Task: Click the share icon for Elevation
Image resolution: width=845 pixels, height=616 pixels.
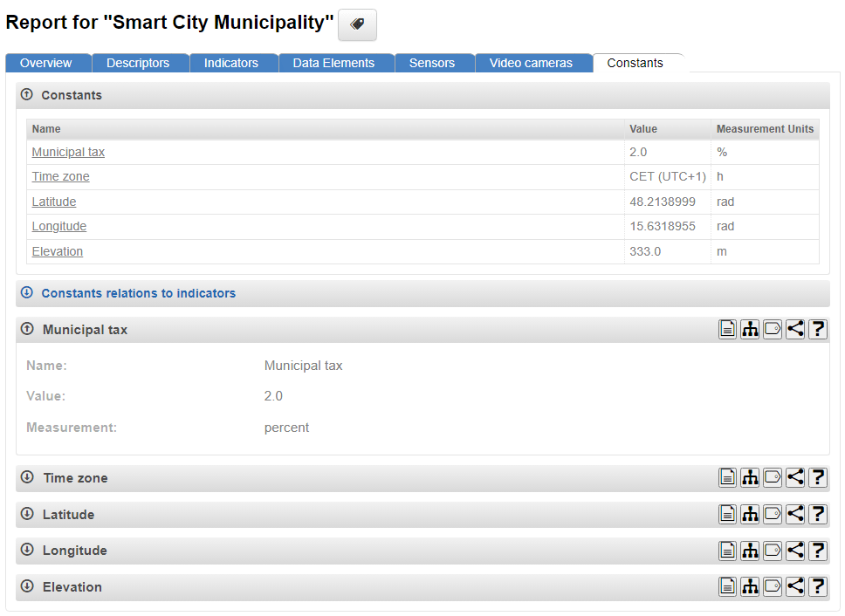Action: point(795,587)
